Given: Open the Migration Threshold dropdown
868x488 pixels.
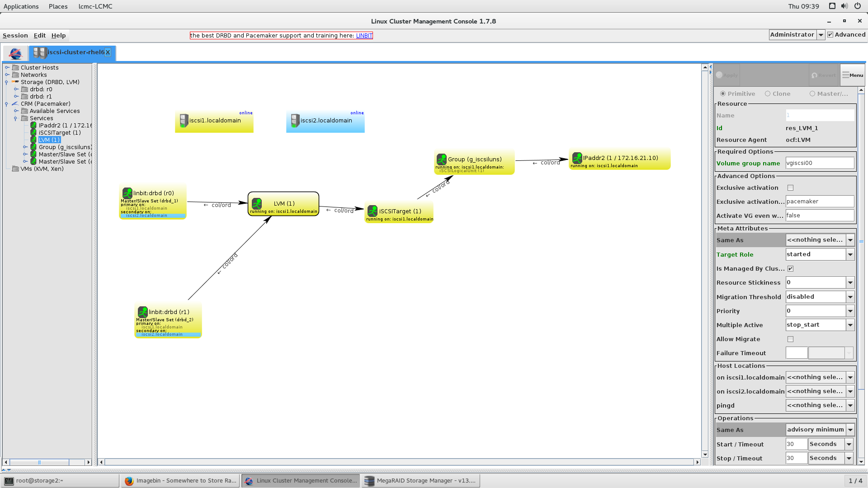Looking at the screenshot, I should pos(850,297).
